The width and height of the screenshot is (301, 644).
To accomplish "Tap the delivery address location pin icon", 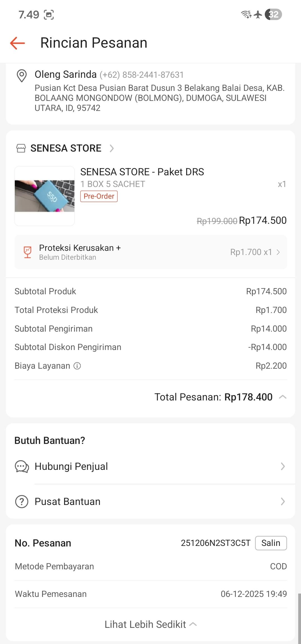I will [22, 76].
